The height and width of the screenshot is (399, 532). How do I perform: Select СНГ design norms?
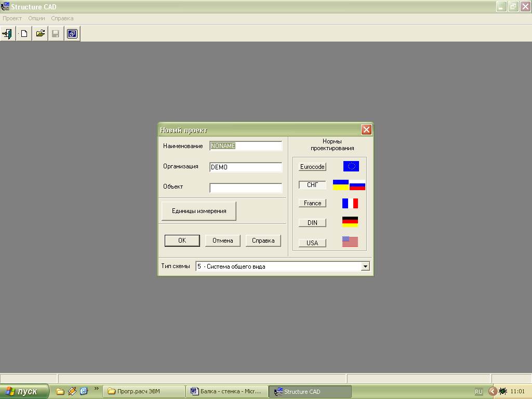pyautogui.click(x=312, y=185)
